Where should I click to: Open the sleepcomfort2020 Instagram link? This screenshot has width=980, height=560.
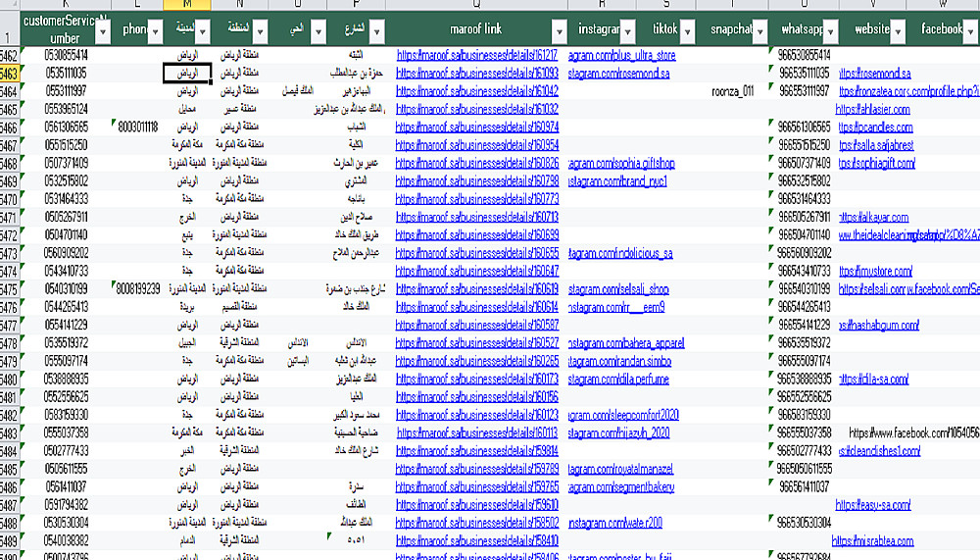click(x=623, y=415)
